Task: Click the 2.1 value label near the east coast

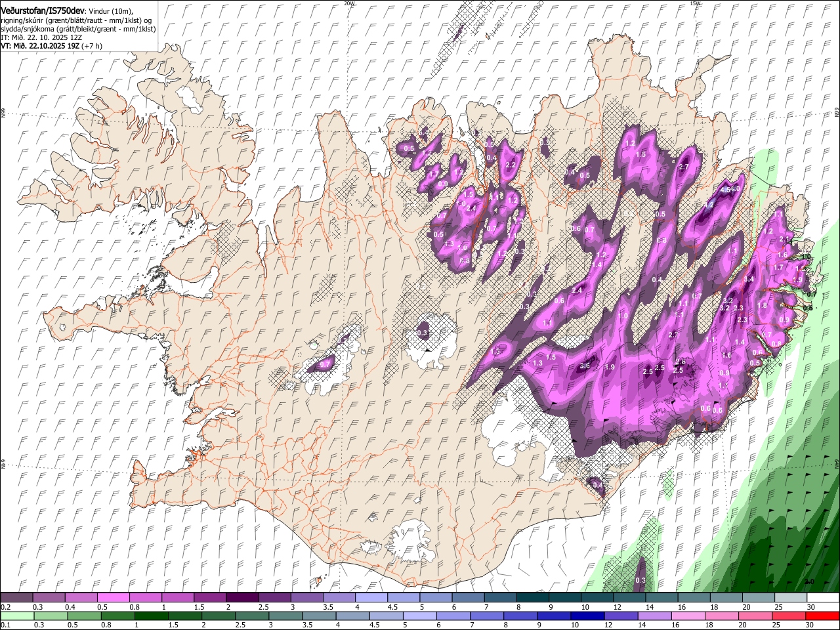Action: click(784, 239)
